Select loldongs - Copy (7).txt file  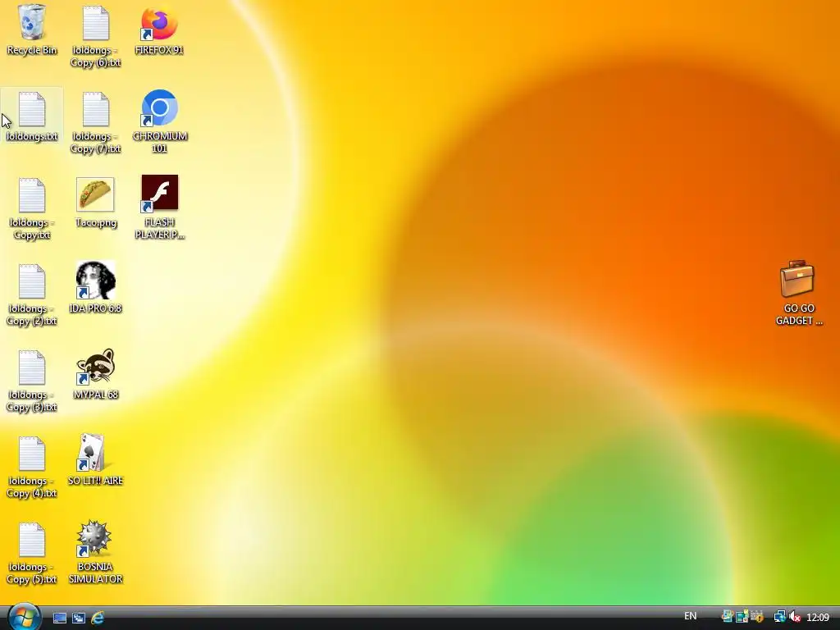point(96,122)
